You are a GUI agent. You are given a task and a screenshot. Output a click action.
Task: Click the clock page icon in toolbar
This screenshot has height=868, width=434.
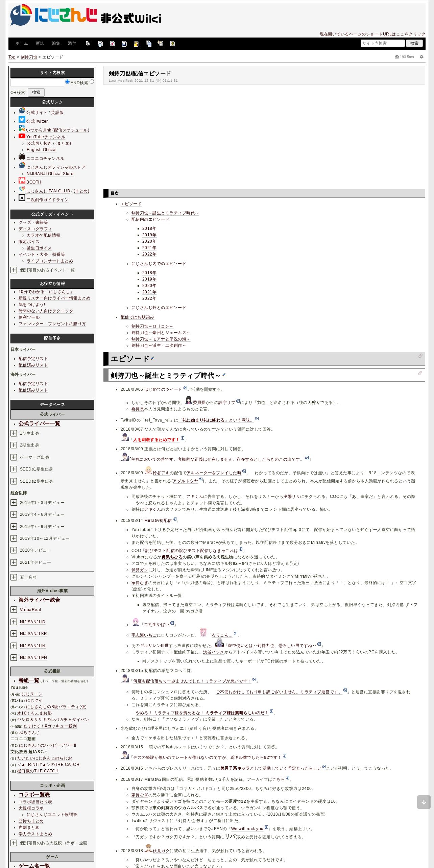point(100,44)
